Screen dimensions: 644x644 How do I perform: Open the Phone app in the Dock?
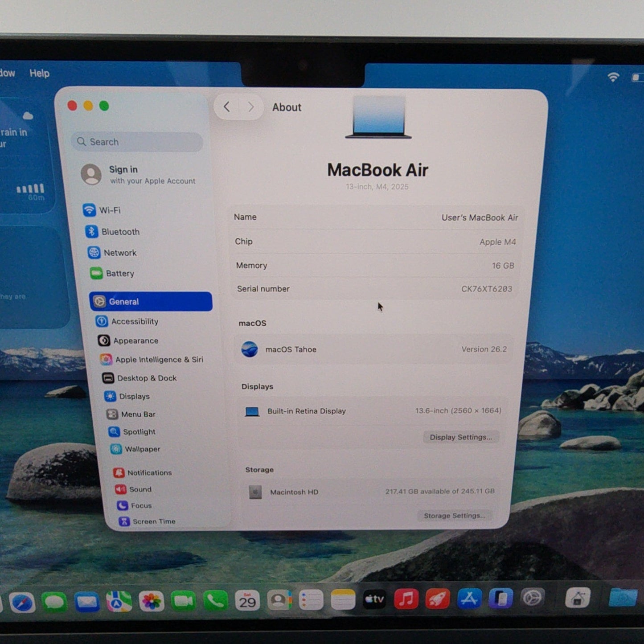coord(216,601)
